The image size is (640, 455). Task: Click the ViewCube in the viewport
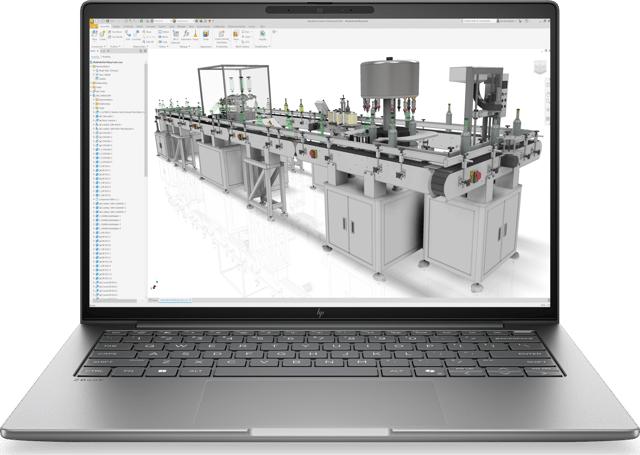(540, 67)
